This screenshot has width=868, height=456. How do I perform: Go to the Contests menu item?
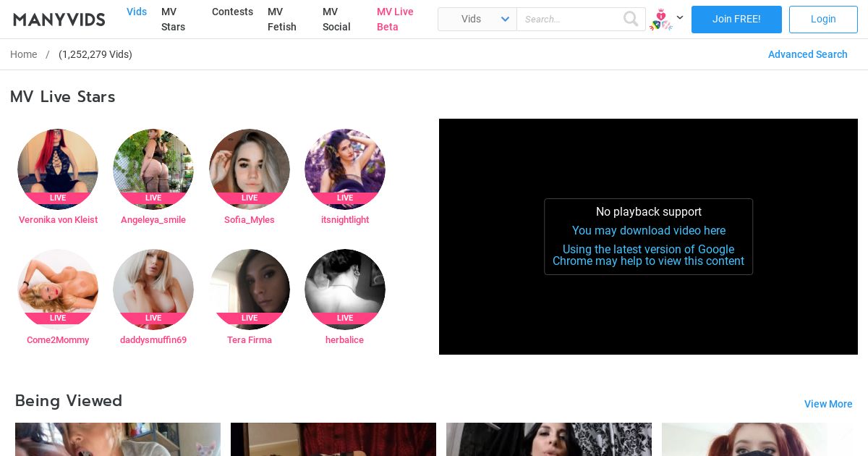point(232,12)
